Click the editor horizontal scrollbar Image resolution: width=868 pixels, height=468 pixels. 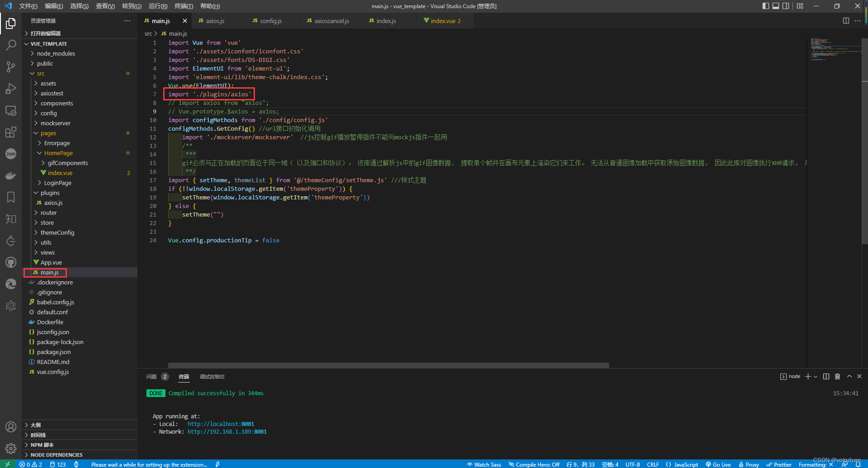[388, 365]
